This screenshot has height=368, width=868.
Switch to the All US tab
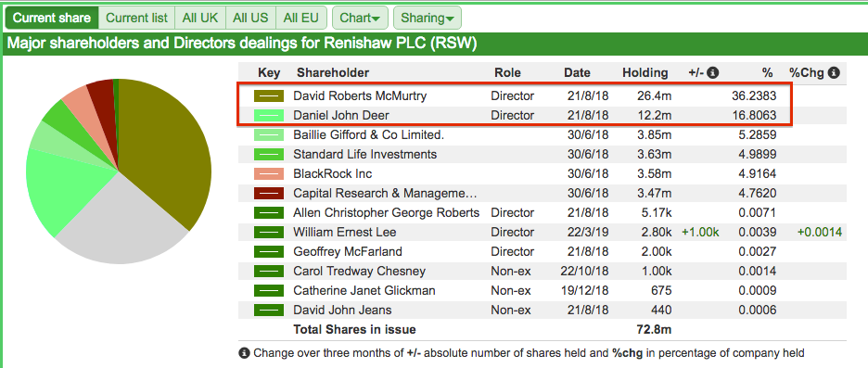click(250, 18)
